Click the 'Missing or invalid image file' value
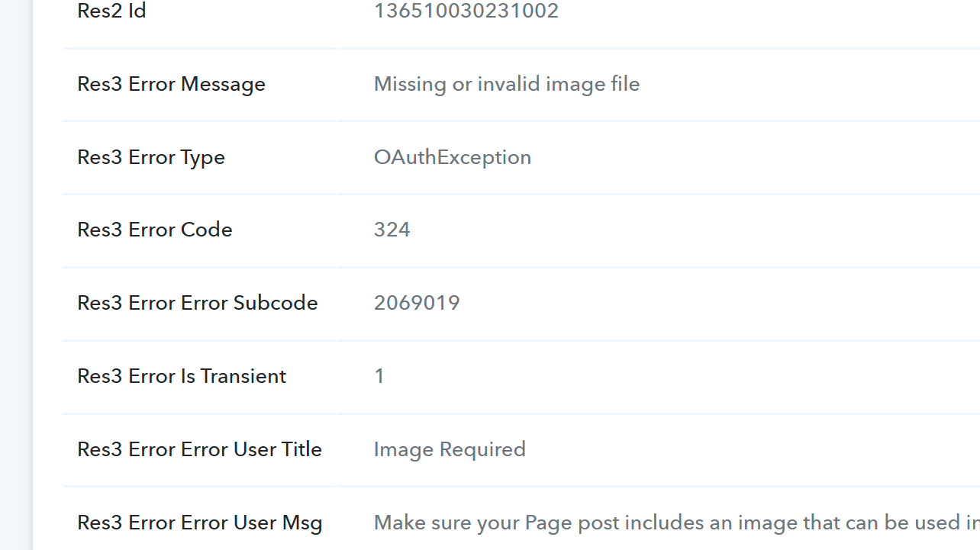 pyautogui.click(x=507, y=84)
